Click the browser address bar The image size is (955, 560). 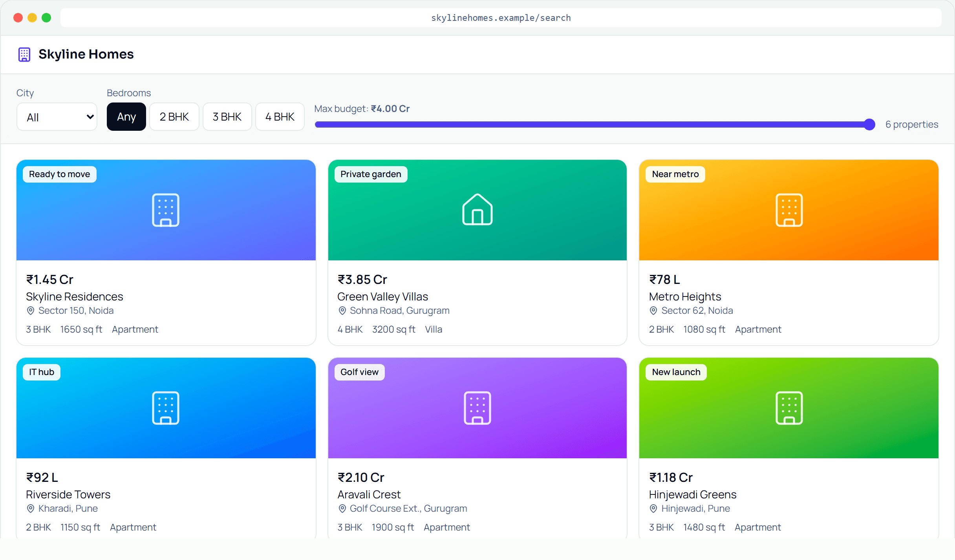(x=501, y=18)
